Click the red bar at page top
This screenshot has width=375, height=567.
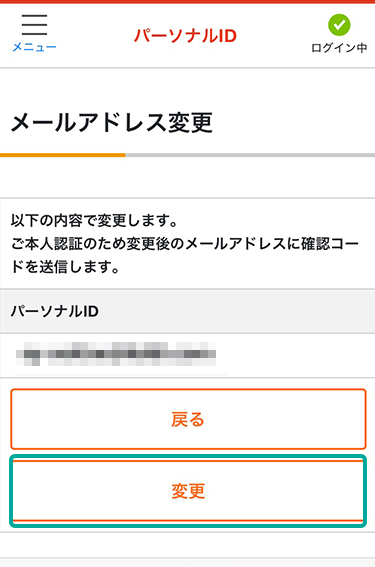pos(187,1)
